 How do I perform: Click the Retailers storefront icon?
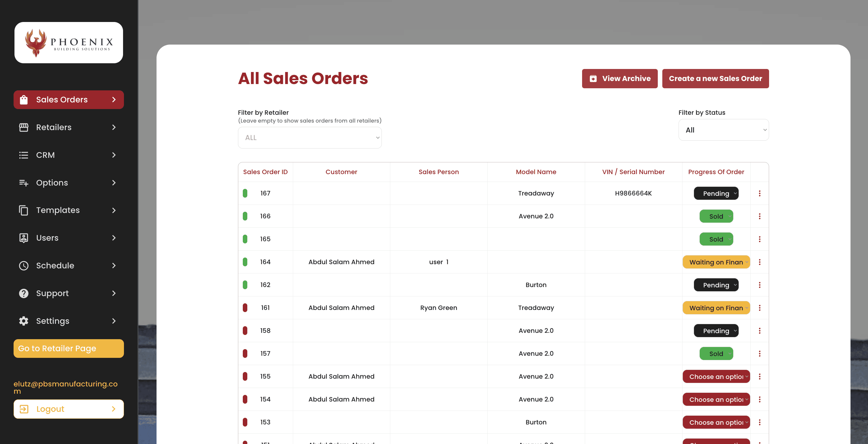24,127
